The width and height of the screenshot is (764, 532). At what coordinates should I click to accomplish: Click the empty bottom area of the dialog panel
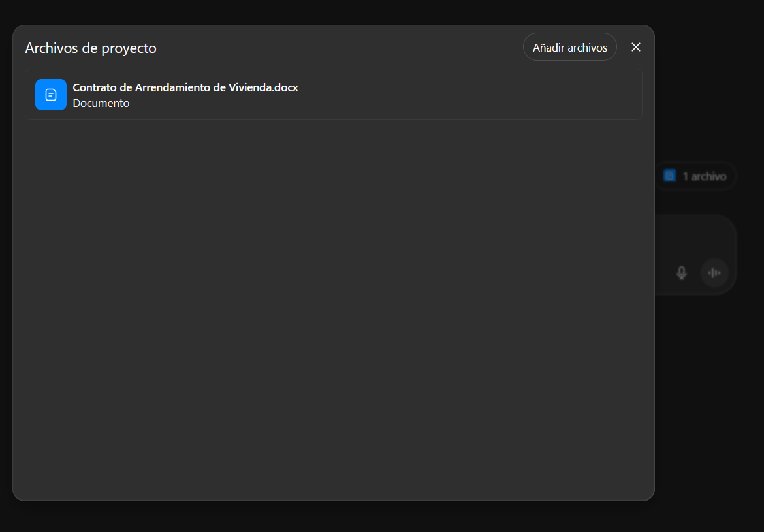tap(333, 470)
